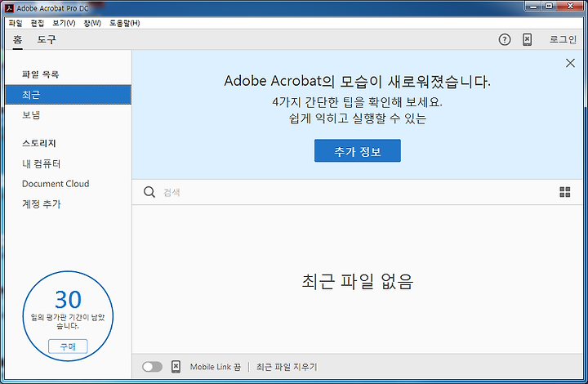Click the 스토리지 heading
This screenshot has height=384, width=588.
[x=39, y=143]
